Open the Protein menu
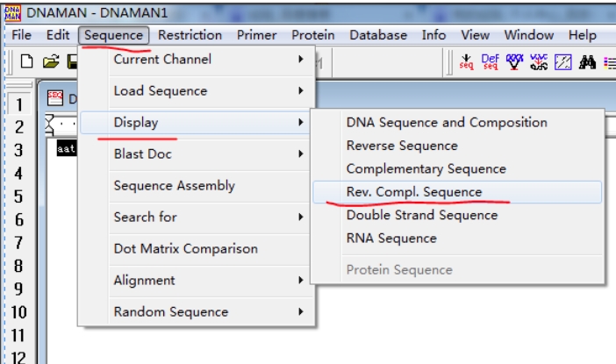 (x=313, y=35)
